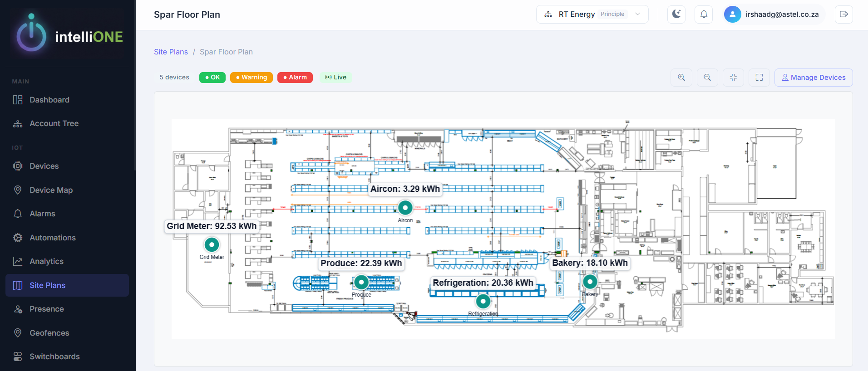
Task: Click the Refrigeration device marker
Action: click(483, 301)
